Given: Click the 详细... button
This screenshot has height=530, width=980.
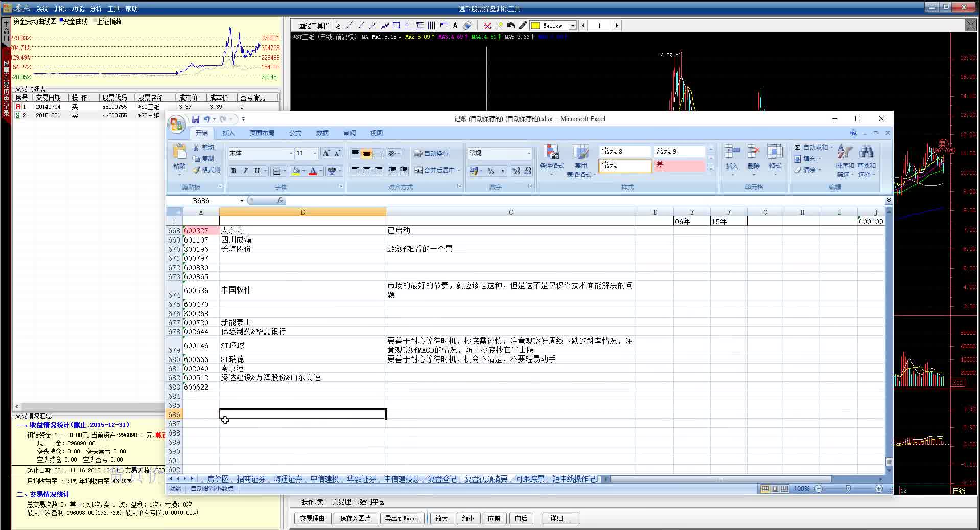Looking at the screenshot, I should click(x=561, y=518).
